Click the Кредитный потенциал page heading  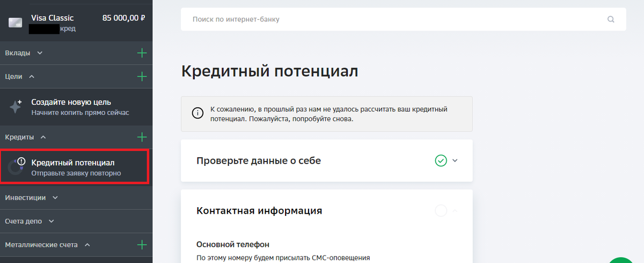(x=269, y=71)
